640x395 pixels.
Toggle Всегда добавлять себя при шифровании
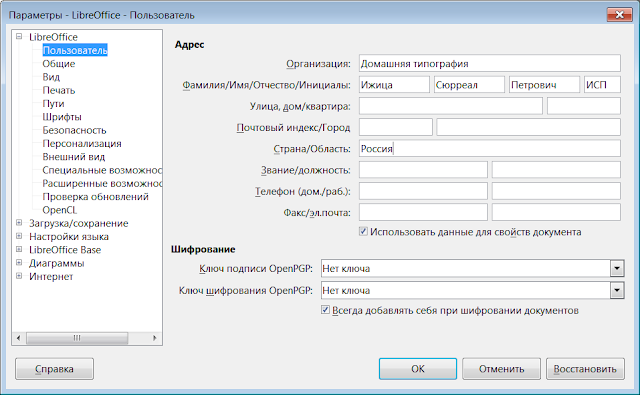coord(325,310)
